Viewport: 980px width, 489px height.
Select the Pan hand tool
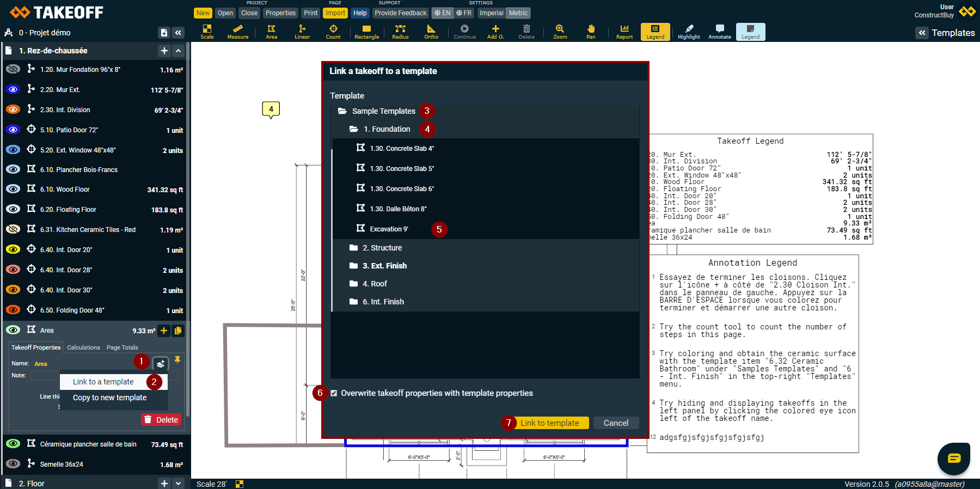[x=591, y=32]
